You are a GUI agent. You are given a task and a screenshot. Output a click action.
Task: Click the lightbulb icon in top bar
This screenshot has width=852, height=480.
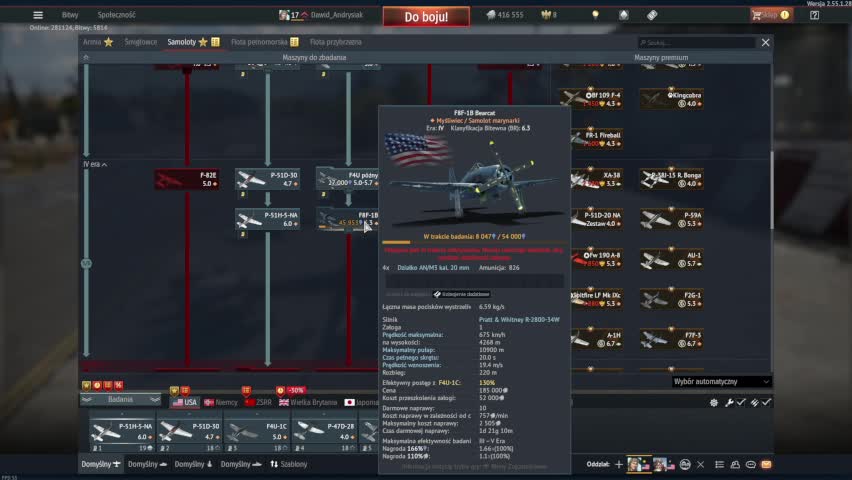coord(595,15)
